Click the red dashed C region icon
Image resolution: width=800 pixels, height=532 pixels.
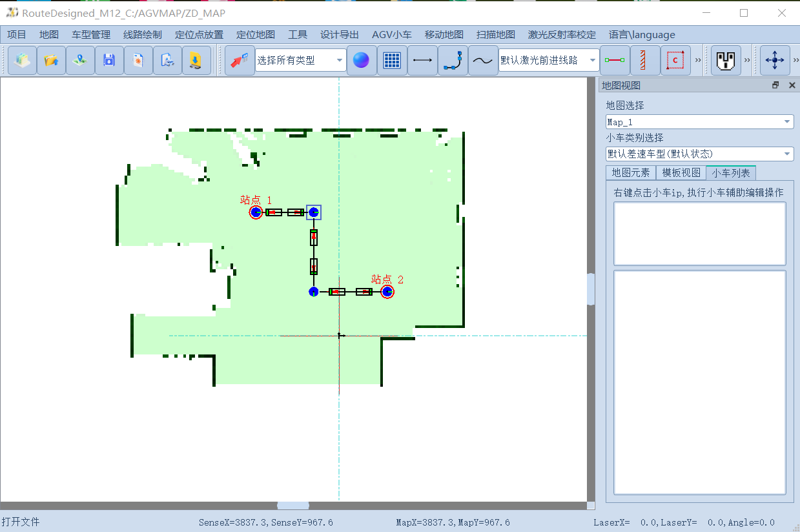pyautogui.click(x=675, y=61)
